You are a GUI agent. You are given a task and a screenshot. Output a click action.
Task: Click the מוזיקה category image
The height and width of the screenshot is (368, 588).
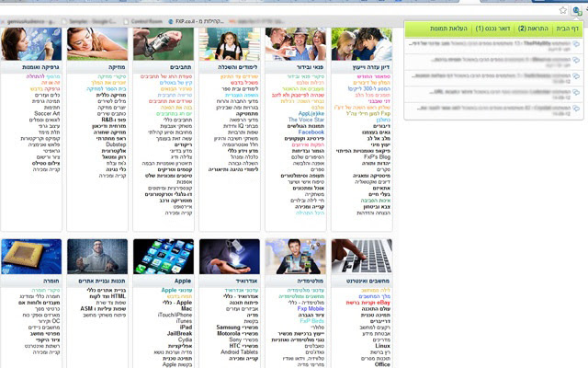point(97,44)
